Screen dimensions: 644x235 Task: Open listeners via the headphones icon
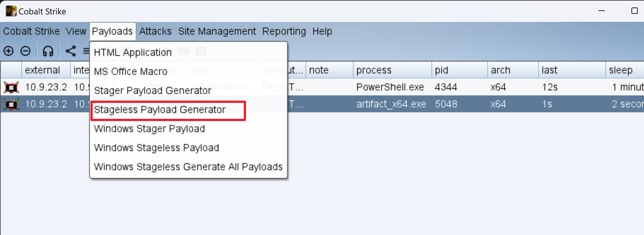[x=48, y=51]
